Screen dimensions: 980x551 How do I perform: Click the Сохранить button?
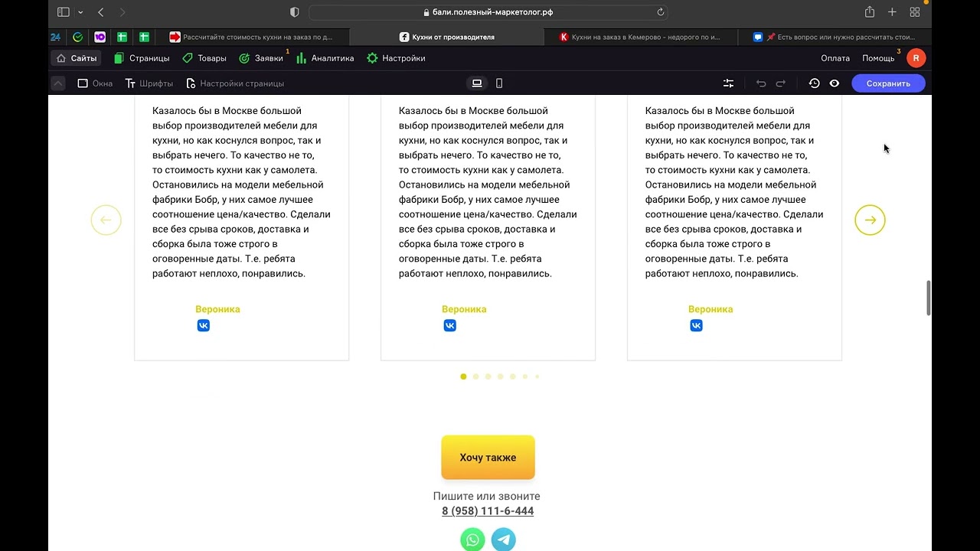(888, 83)
